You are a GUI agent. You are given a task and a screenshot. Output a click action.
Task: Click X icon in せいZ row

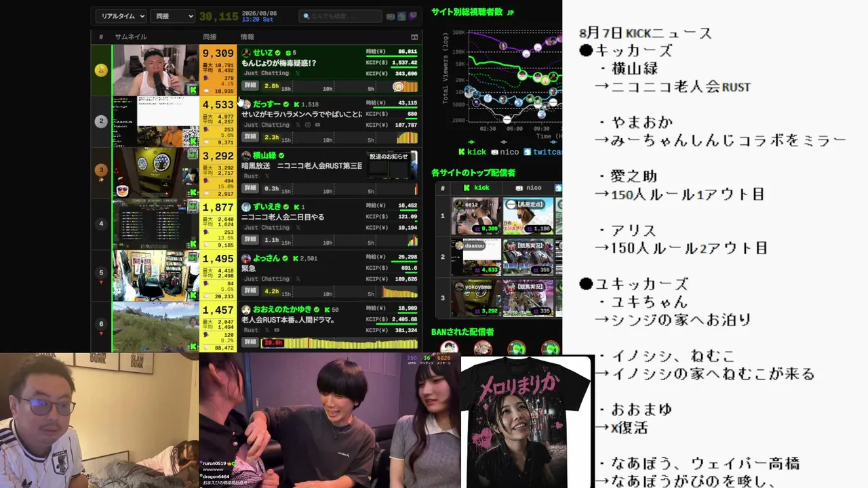click(297, 73)
